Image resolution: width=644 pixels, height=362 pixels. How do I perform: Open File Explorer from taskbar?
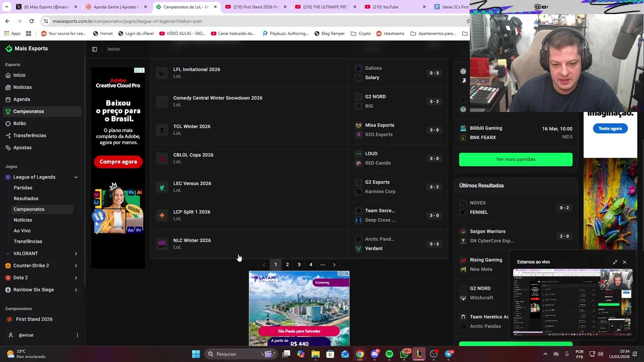click(315, 354)
